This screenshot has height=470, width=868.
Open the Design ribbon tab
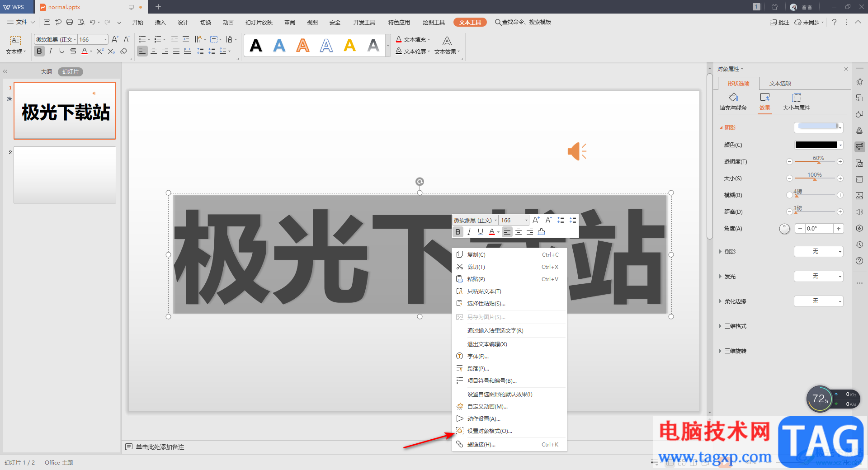pos(183,22)
